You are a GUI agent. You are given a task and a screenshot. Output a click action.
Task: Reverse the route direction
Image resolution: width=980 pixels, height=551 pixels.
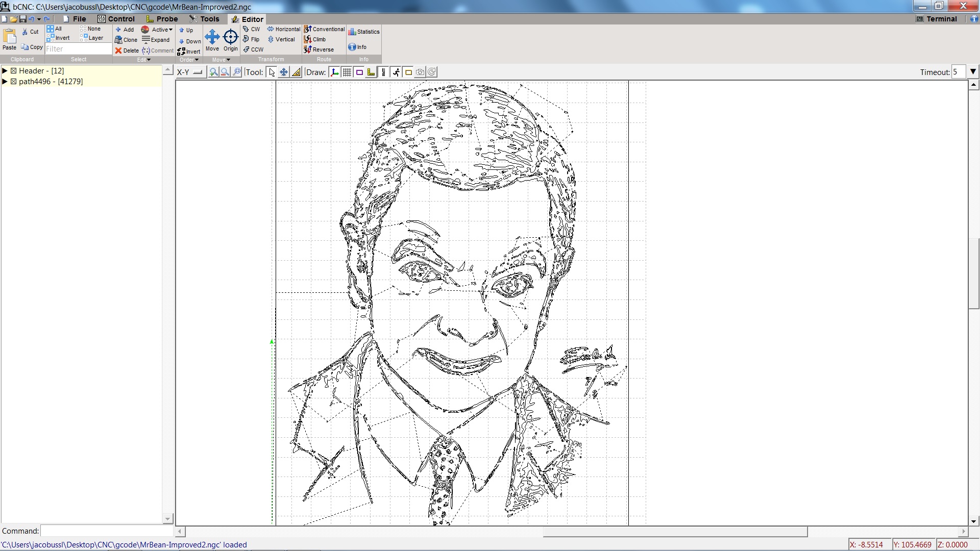[x=319, y=49]
